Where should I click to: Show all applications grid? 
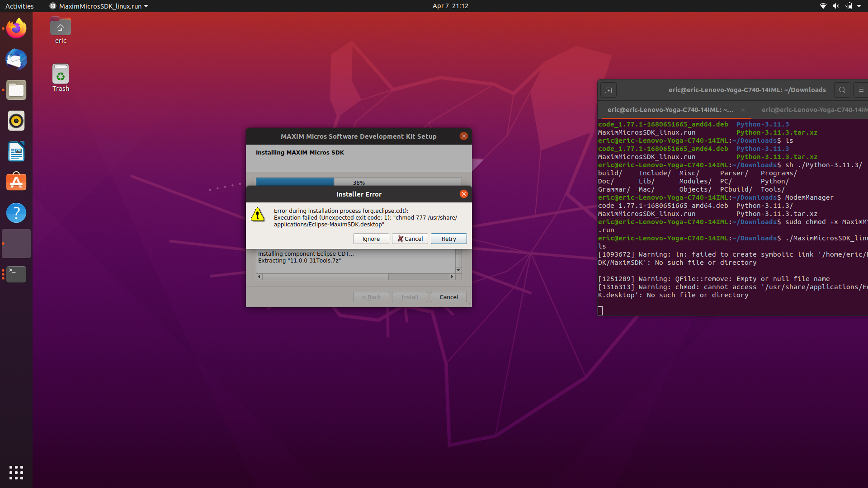click(16, 473)
